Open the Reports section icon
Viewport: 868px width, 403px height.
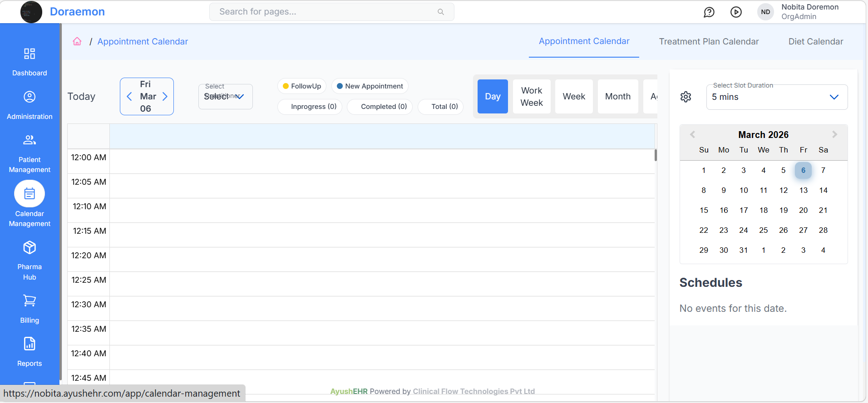coord(30,344)
